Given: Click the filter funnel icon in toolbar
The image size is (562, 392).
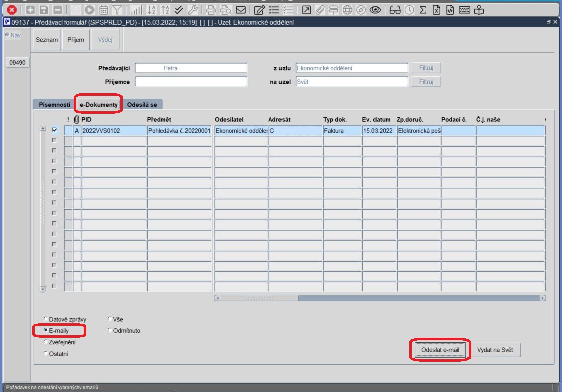Looking at the screenshot, I should [x=117, y=10].
